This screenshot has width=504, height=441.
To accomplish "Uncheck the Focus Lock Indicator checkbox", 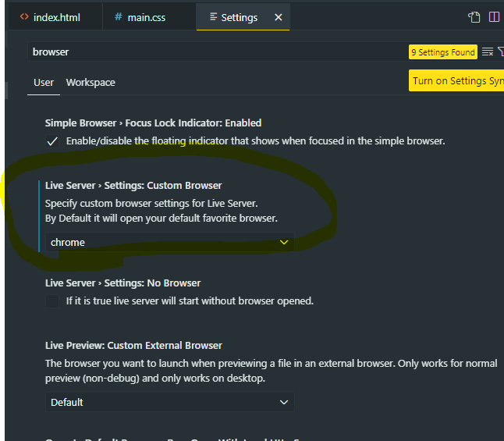I will click(x=52, y=141).
